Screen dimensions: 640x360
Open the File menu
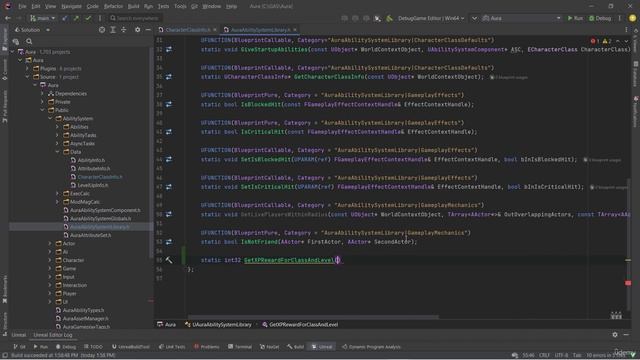pyautogui.click(x=22, y=6)
